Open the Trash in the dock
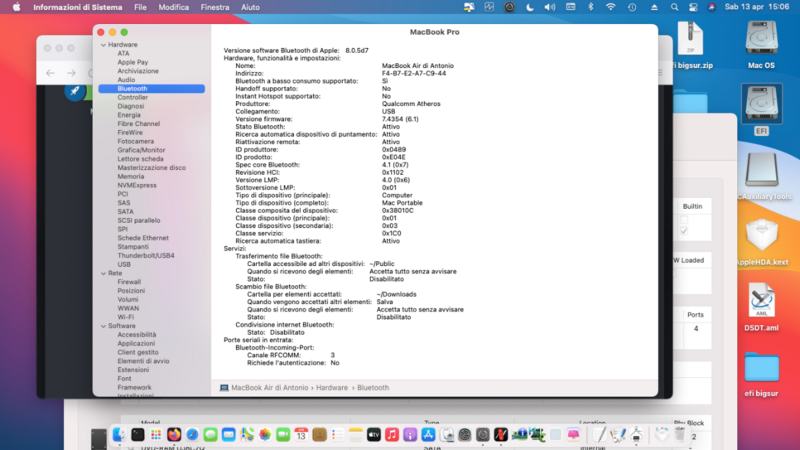Image resolution: width=800 pixels, height=450 pixels. pos(680,434)
